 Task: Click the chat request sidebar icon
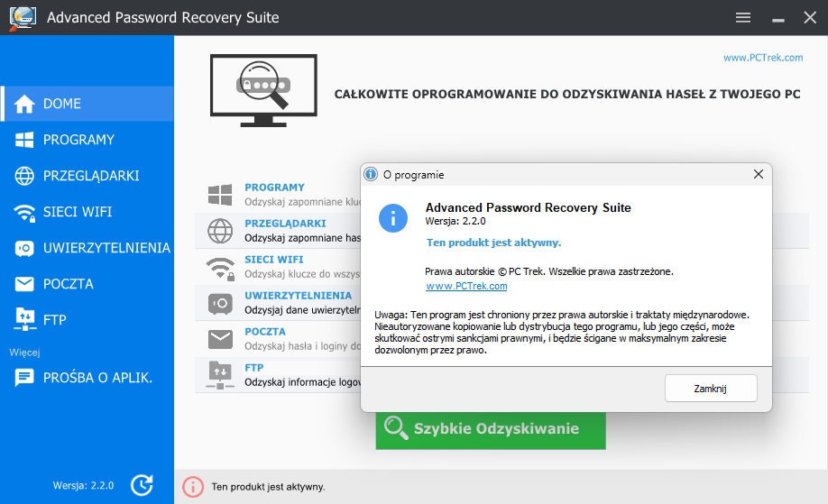point(24,378)
